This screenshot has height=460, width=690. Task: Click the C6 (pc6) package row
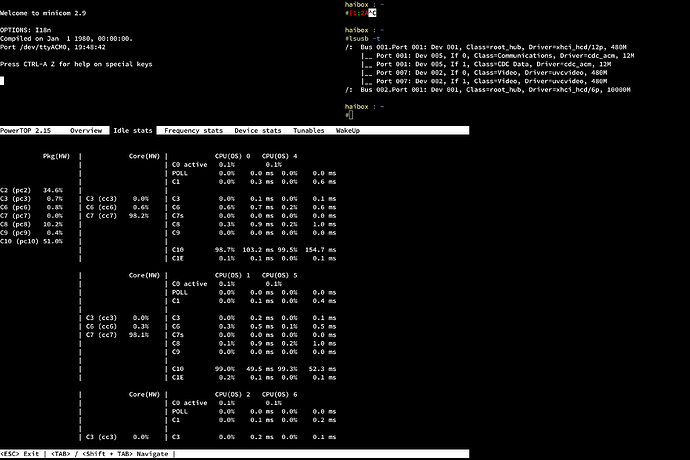[x=31, y=207]
